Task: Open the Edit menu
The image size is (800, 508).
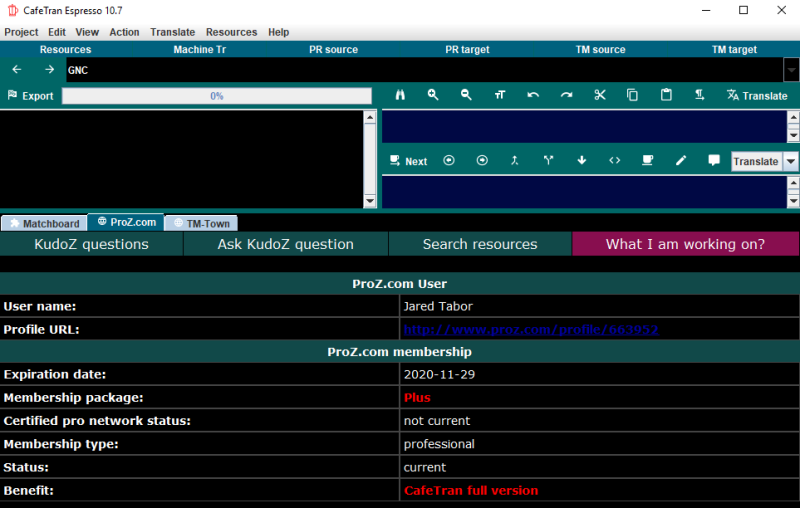Action: click(x=57, y=32)
